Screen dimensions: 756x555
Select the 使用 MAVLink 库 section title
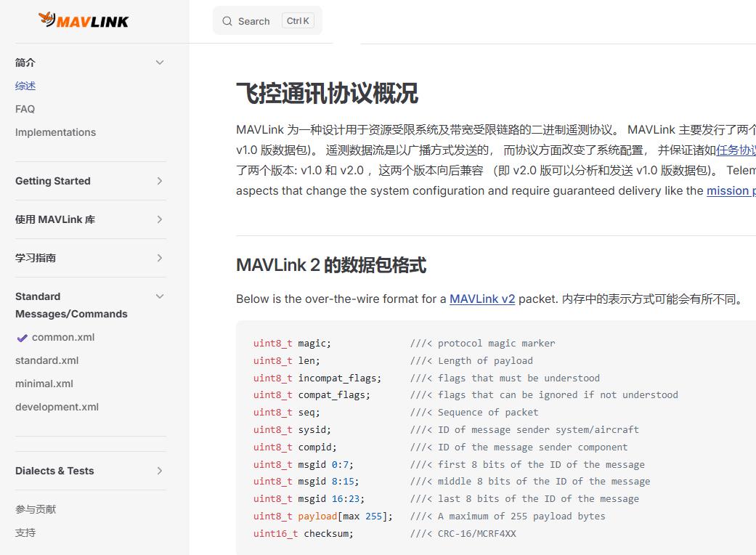55,219
